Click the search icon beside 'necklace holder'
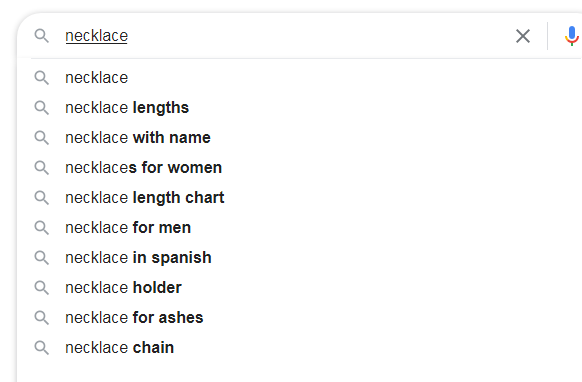The image size is (582, 382). 42,288
